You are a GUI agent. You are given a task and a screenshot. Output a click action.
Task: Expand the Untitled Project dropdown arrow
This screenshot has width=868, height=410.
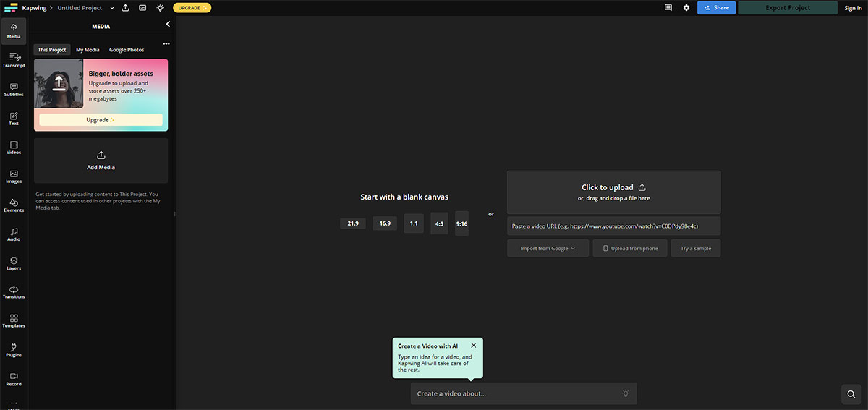112,7
